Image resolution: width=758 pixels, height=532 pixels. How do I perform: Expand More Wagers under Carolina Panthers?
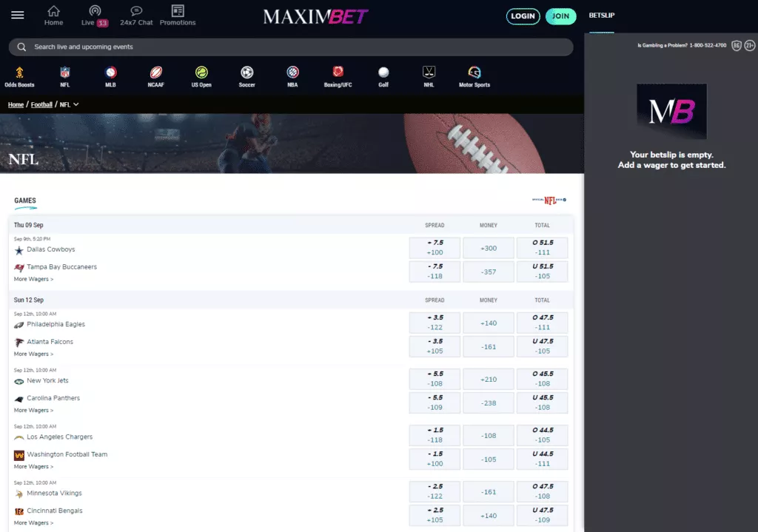coord(33,410)
